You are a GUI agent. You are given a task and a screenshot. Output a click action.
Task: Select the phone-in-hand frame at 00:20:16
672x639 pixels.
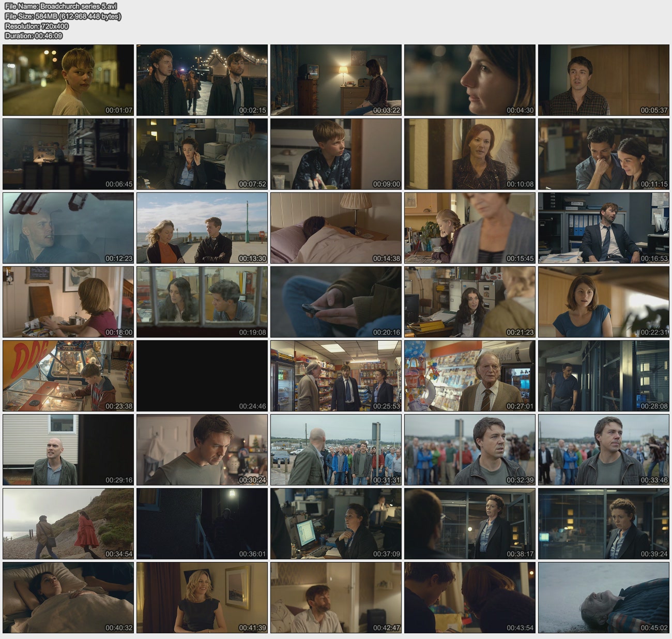pos(336,302)
